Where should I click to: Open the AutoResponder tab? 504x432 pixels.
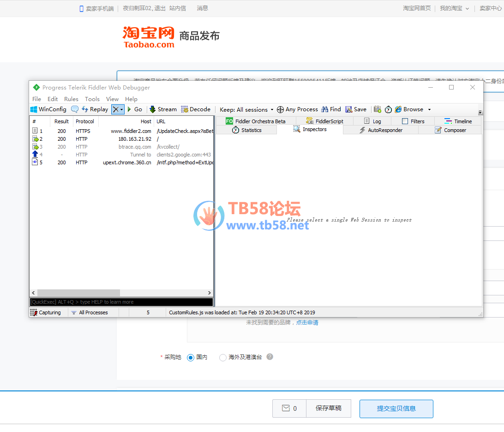pos(381,130)
